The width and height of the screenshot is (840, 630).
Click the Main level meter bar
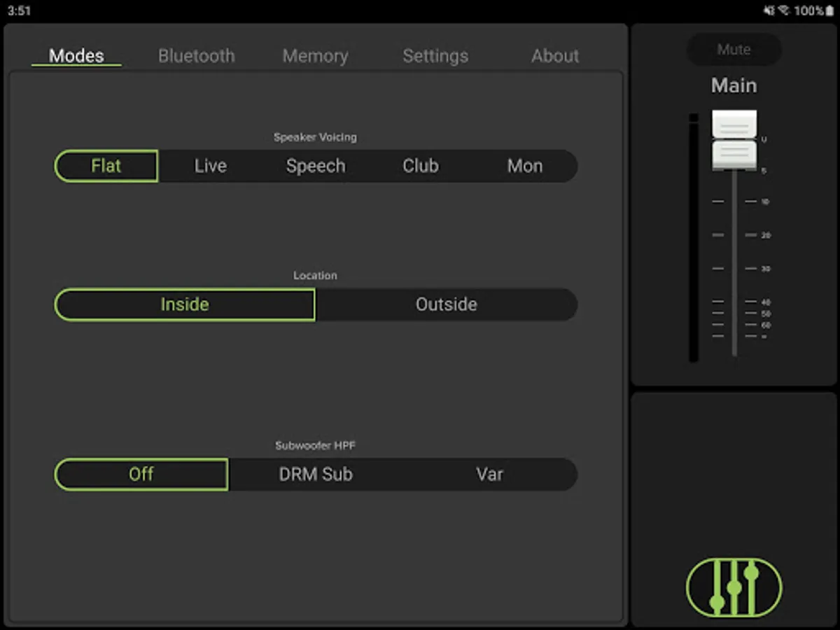(x=694, y=238)
